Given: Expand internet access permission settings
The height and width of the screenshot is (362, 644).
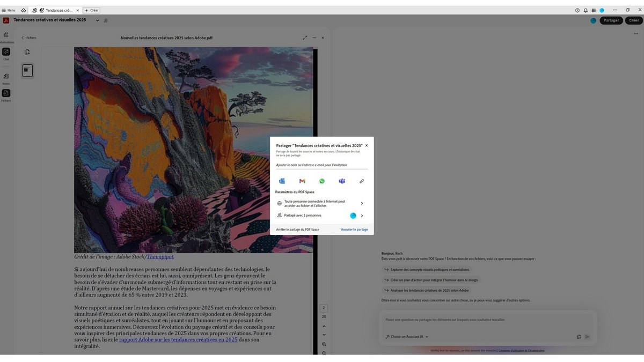Looking at the screenshot, I should (x=362, y=203).
